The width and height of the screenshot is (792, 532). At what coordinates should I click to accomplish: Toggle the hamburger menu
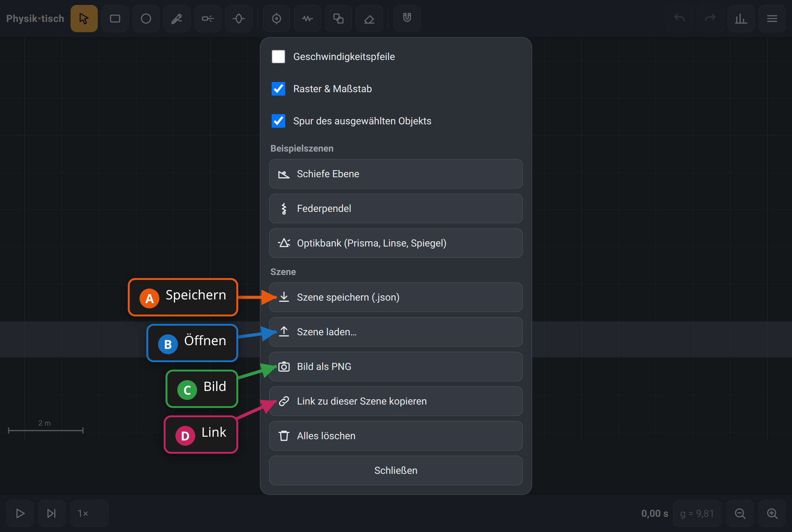772,19
